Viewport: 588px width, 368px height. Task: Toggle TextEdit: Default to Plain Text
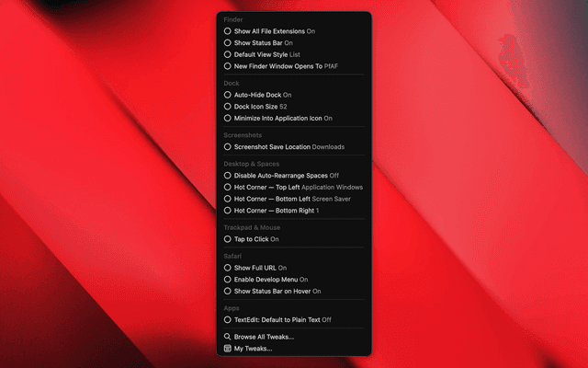(282, 319)
